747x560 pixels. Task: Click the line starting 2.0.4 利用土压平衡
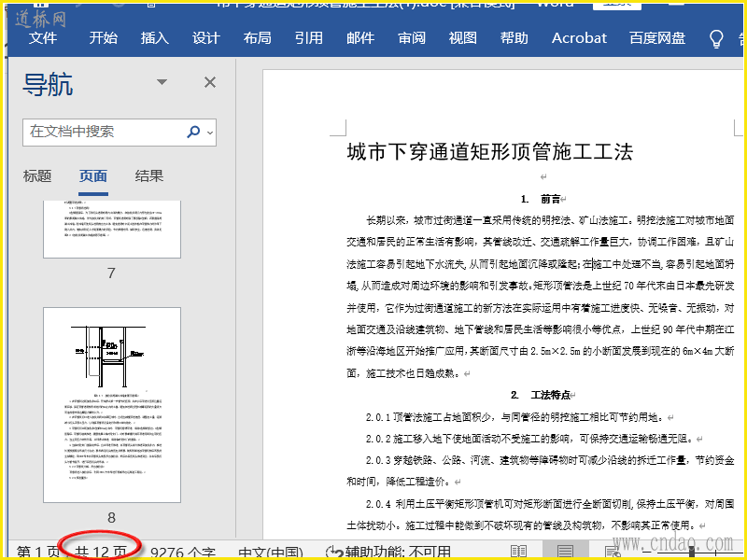point(550,504)
